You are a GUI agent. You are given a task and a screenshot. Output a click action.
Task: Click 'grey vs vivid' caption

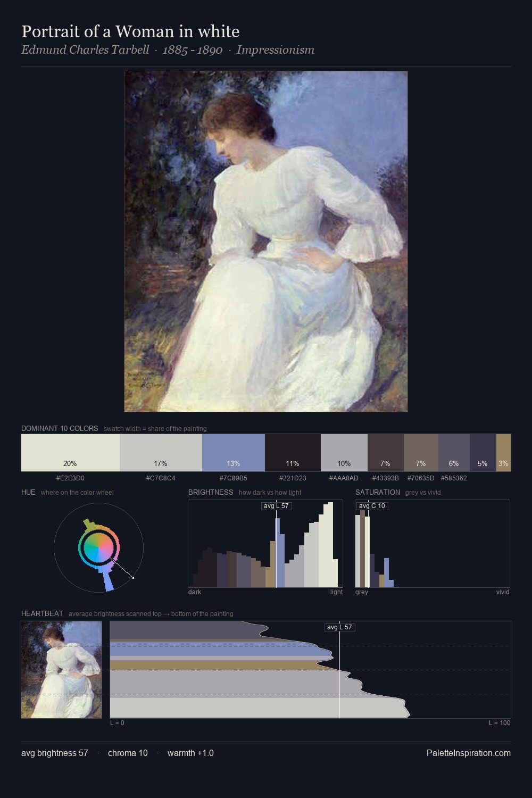point(423,493)
